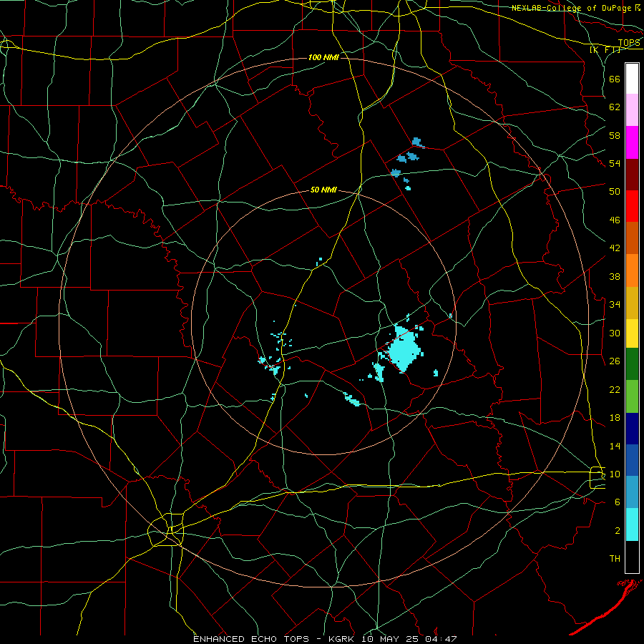This screenshot has height=644, width=644.
Task: Select the dark orange legend swatch
Action: pos(632,238)
